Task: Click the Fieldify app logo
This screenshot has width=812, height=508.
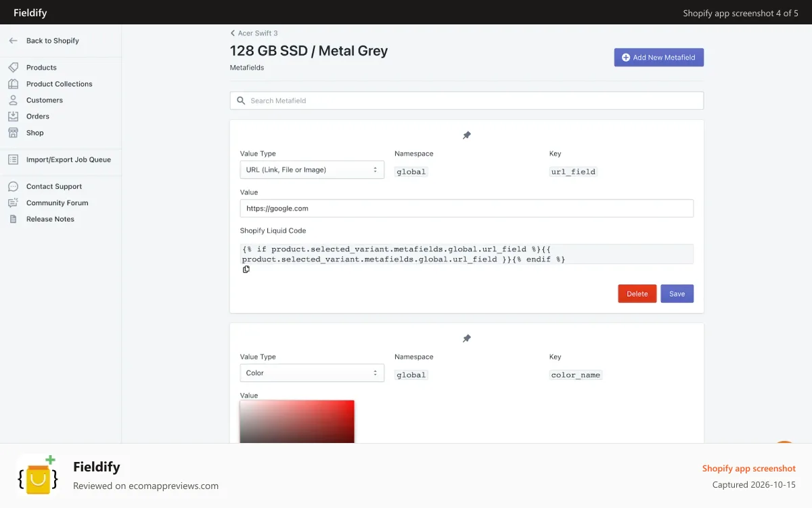Action: coord(38,475)
